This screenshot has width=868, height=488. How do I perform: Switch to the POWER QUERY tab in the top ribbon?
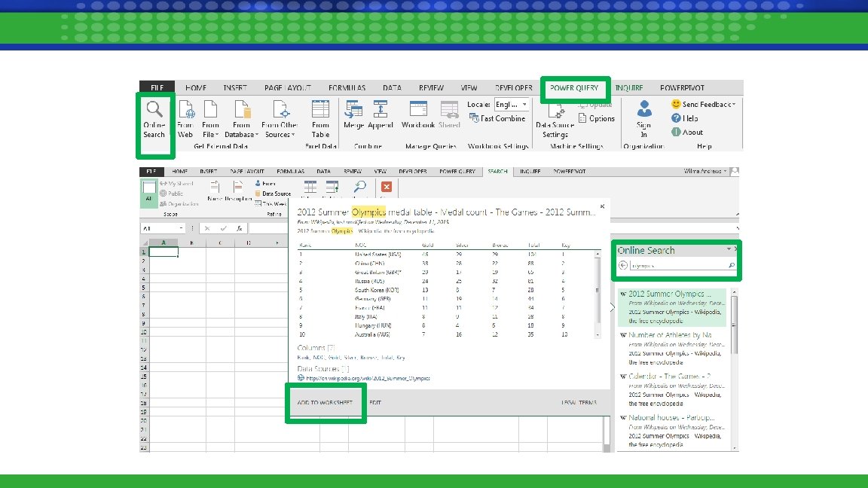[574, 88]
